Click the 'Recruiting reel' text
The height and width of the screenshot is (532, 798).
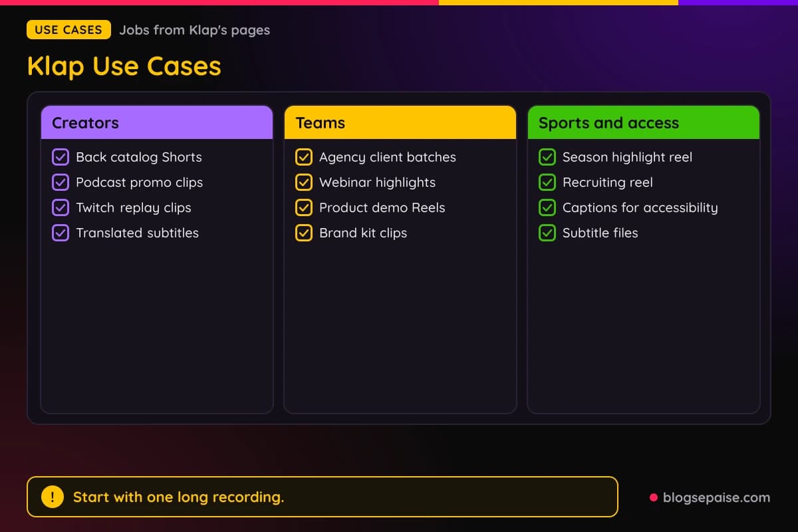pyautogui.click(x=608, y=183)
